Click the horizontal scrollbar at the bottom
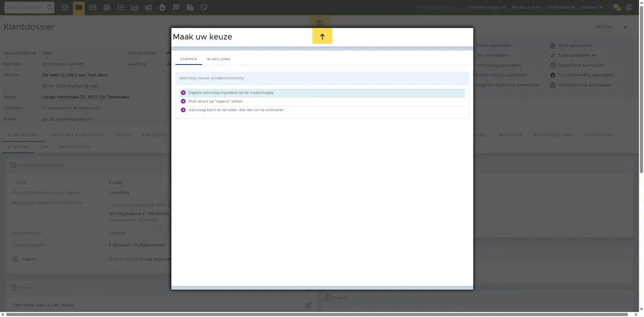 tap(317, 314)
